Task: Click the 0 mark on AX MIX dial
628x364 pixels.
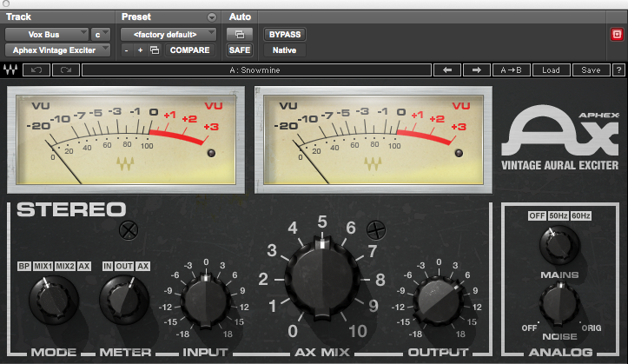Action: [293, 331]
